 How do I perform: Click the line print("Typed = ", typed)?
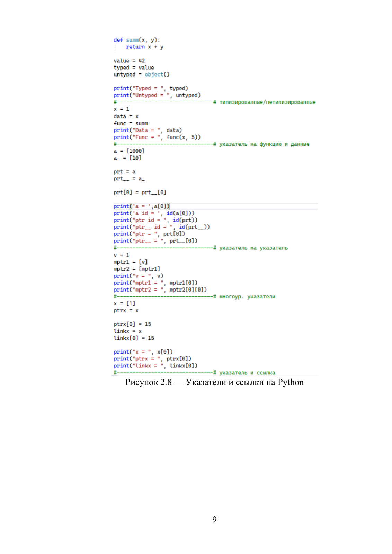coord(151,88)
